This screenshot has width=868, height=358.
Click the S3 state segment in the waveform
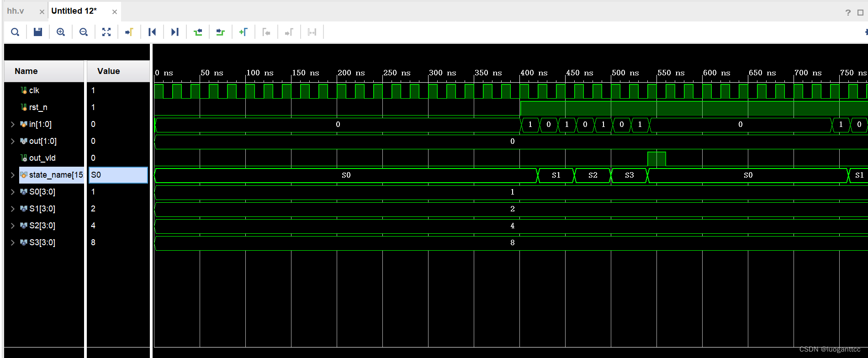click(x=629, y=175)
